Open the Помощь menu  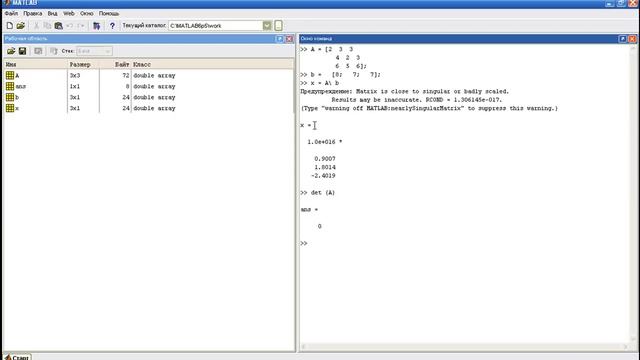click(109, 13)
